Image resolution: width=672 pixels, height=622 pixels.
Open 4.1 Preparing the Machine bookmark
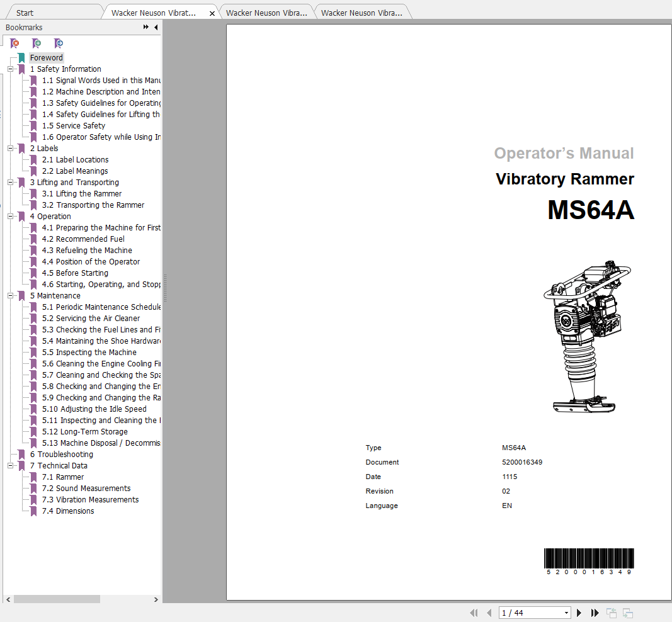(x=101, y=228)
